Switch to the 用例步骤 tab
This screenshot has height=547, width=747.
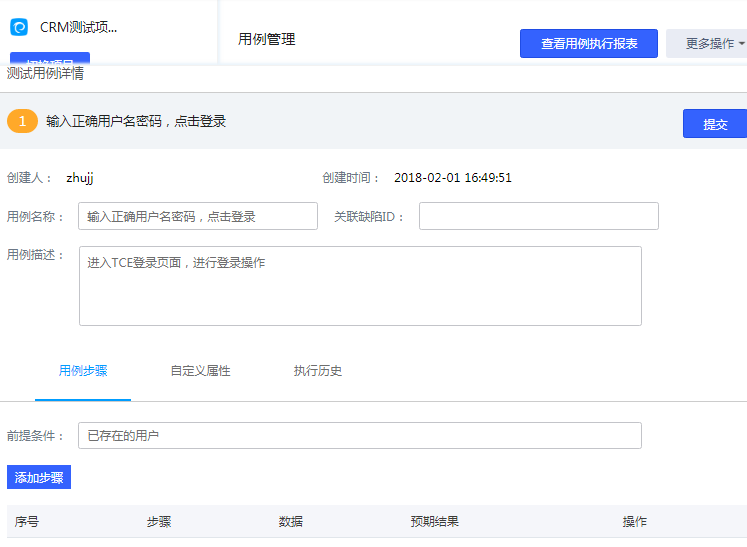coord(83,371)
